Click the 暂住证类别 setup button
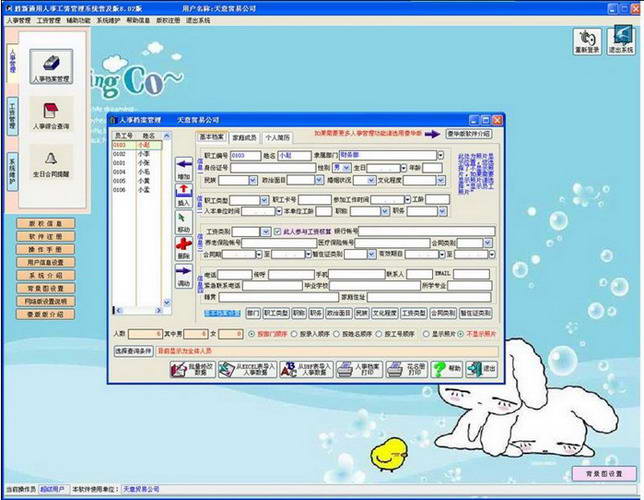Screen dimensions: 644x500 pyautogui.click(x=476, y=313)
